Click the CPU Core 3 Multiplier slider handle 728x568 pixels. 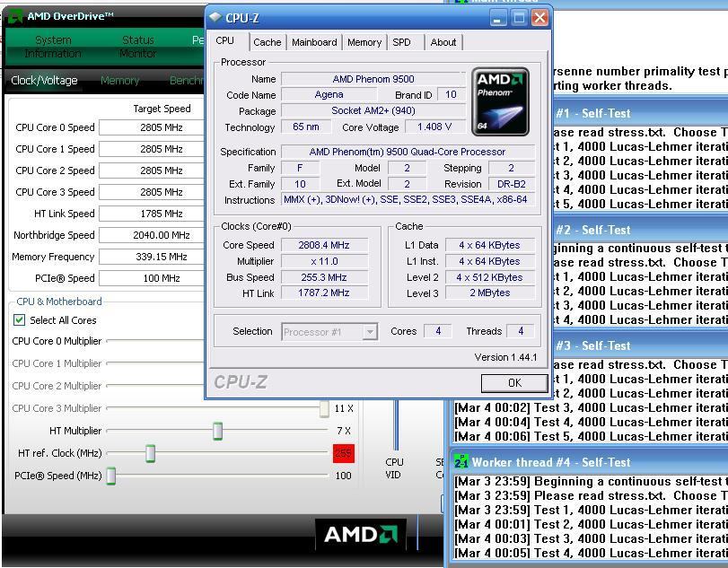coord(324,409)
